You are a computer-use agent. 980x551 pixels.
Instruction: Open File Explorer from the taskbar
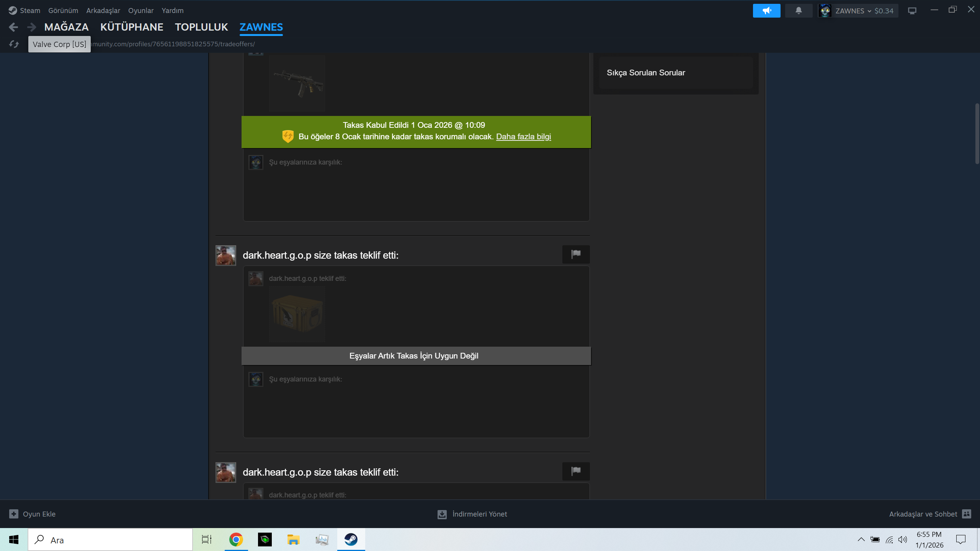294,540
